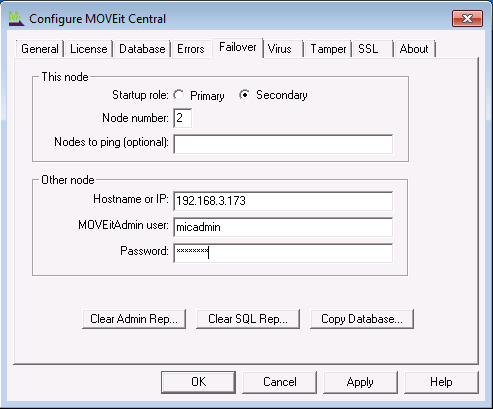Image resolution: width=493 pixels, height=409 pixels.
Task: Click the "This node" group heading
Action: coord(65,77)
